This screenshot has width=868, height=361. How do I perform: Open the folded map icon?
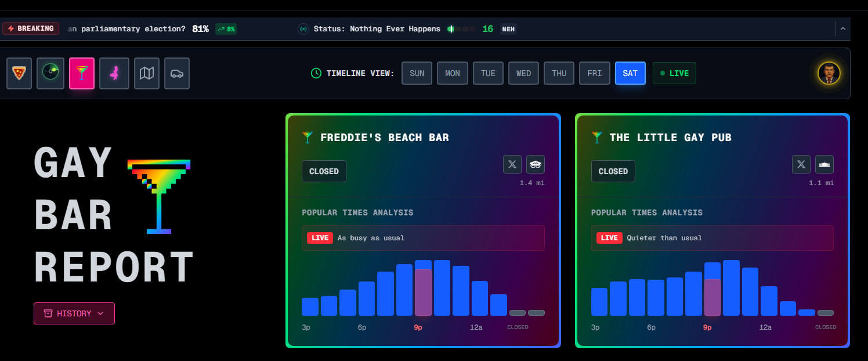(x=147, y=73)
